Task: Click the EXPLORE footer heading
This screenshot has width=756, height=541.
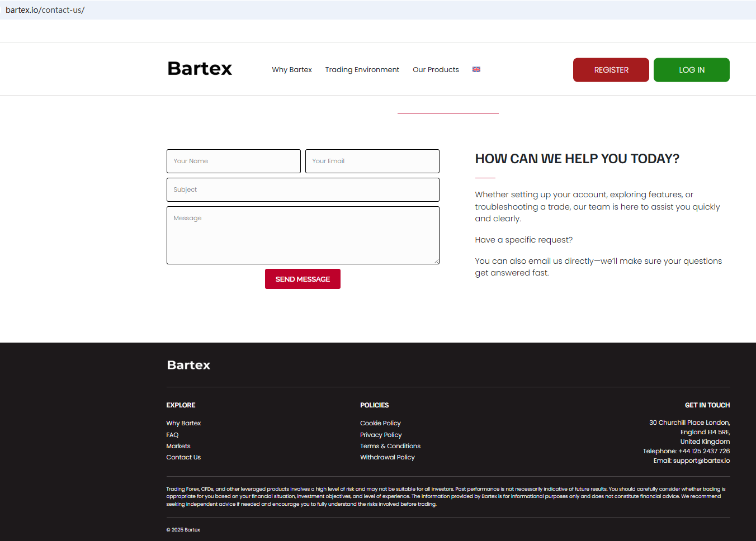Action: [x=181, y=405]
